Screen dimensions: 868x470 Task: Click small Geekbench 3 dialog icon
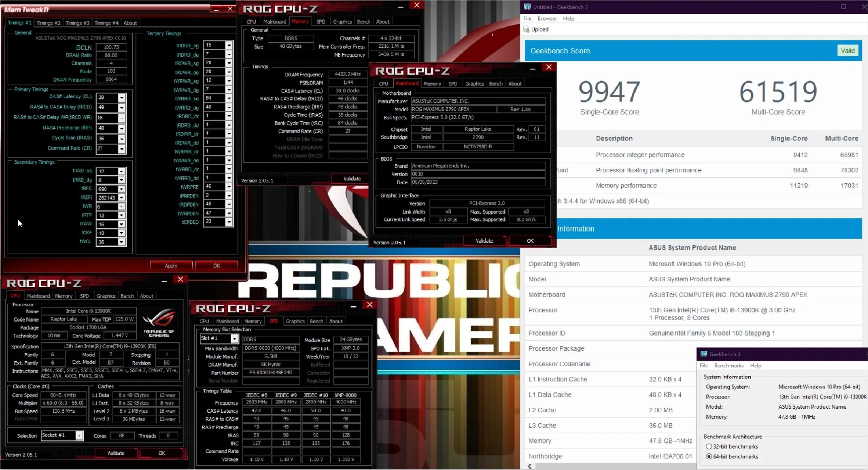pyautogui.click(x=704, y=354)
